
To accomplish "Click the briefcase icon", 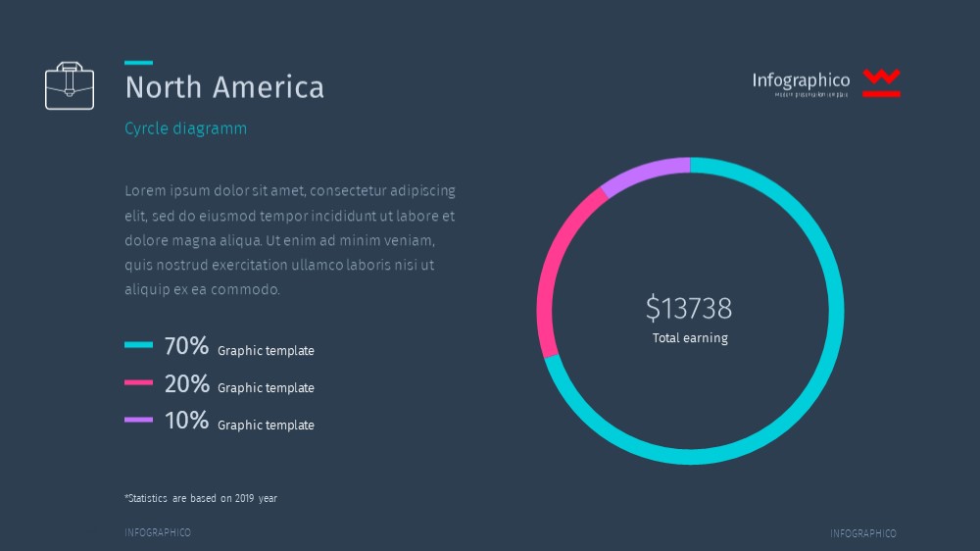I will pyautogui.click(x=70, y=85).
